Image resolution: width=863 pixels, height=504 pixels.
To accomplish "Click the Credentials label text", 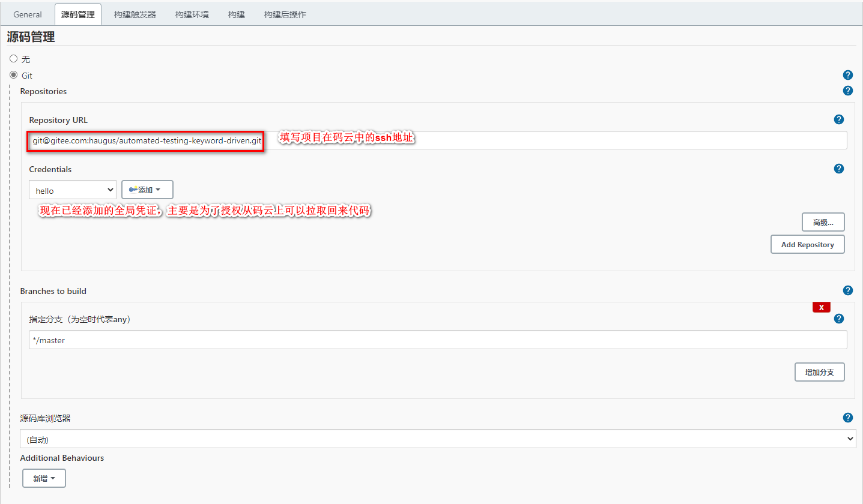I will pyautogui.click(x=50, y=169).
